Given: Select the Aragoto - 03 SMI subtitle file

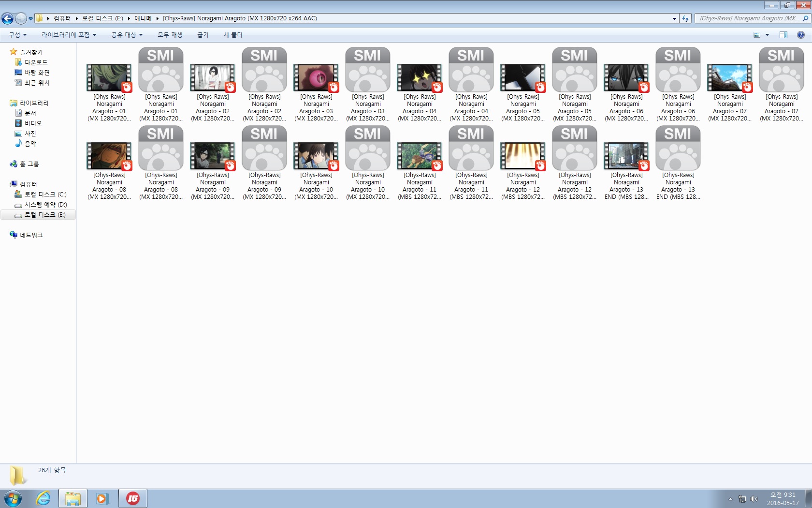Looking at the screenshot, I should [368, 70].
